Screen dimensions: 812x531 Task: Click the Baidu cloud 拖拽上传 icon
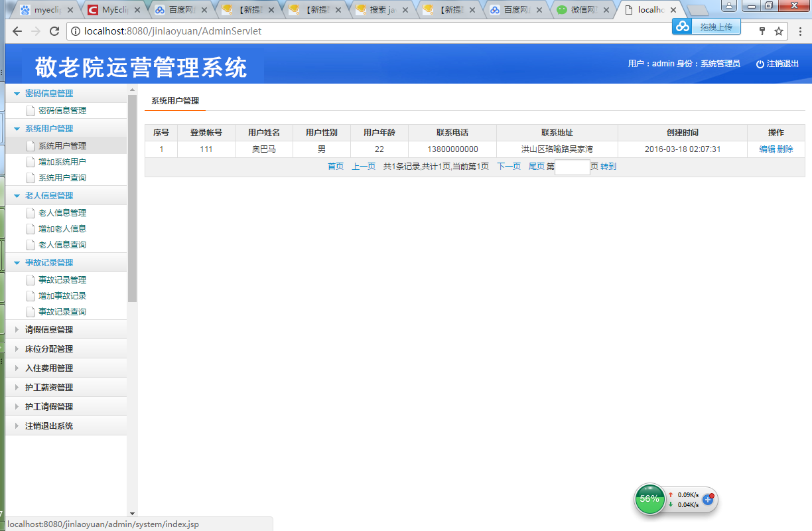[683, 26]
